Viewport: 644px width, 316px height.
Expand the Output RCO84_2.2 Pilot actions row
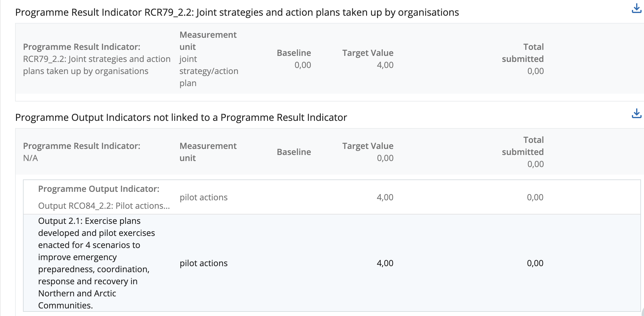pos(104,197)
